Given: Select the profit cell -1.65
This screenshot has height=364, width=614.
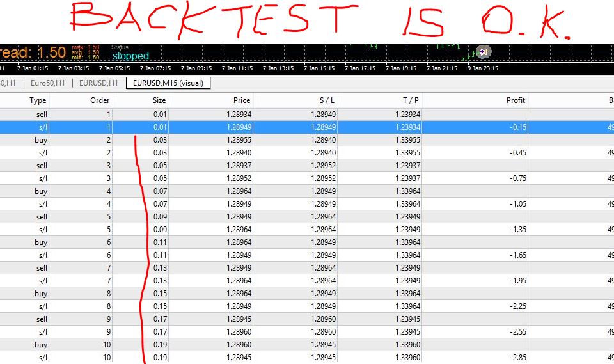Looking at the screenshot, I should point(518,255).
